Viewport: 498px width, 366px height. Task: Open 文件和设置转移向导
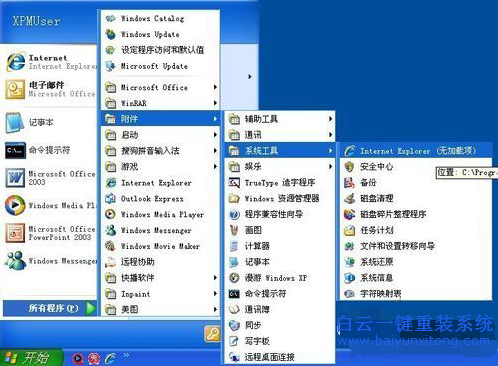(416, 246)
